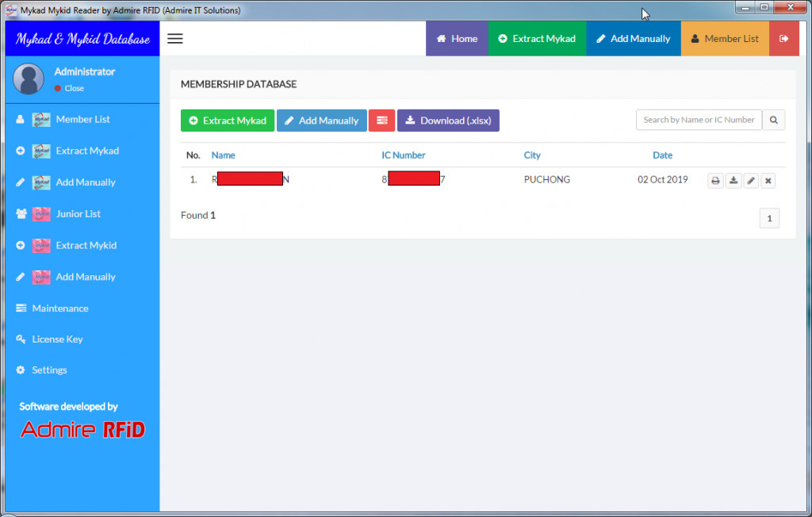Screen dimensions: 812x517
Task: Open Home in the top navigation
Action: pos(457,39)
